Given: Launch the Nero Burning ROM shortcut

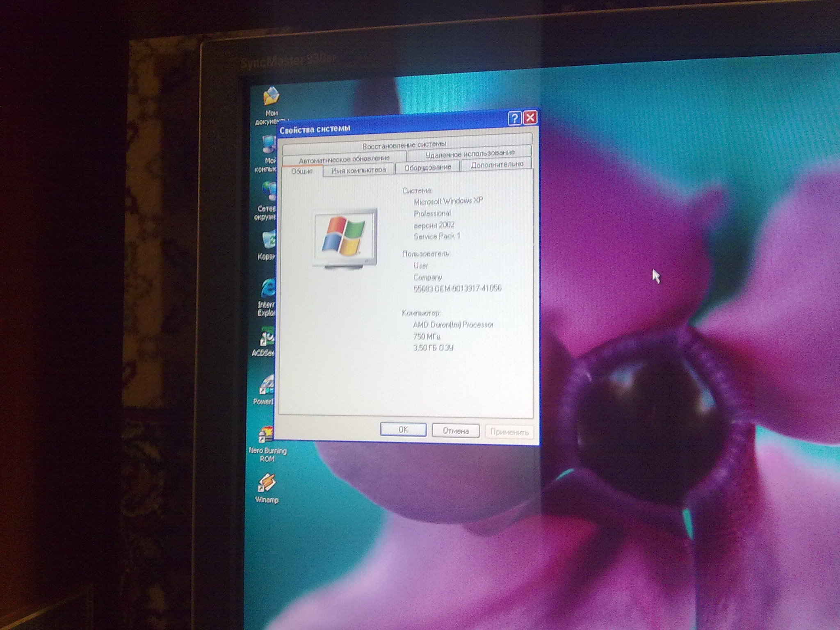Looking at the screenshot, I should tap(267, 445).
